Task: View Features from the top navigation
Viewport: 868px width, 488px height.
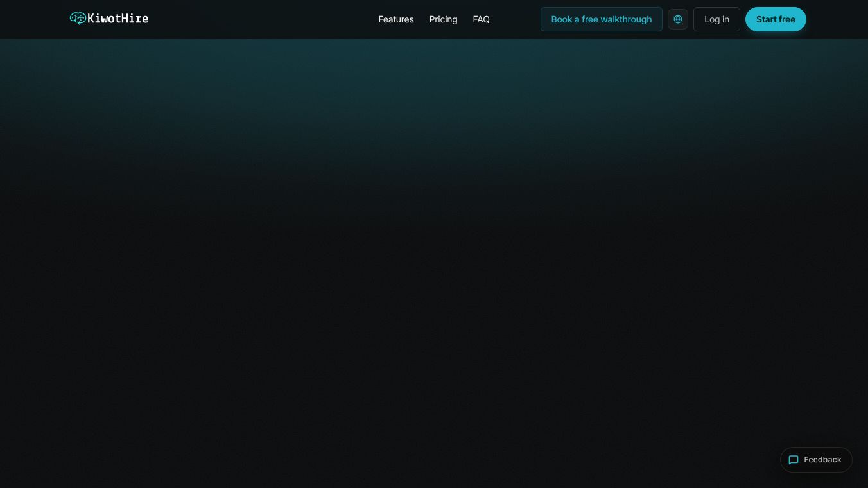Action: tap(396, 19)
